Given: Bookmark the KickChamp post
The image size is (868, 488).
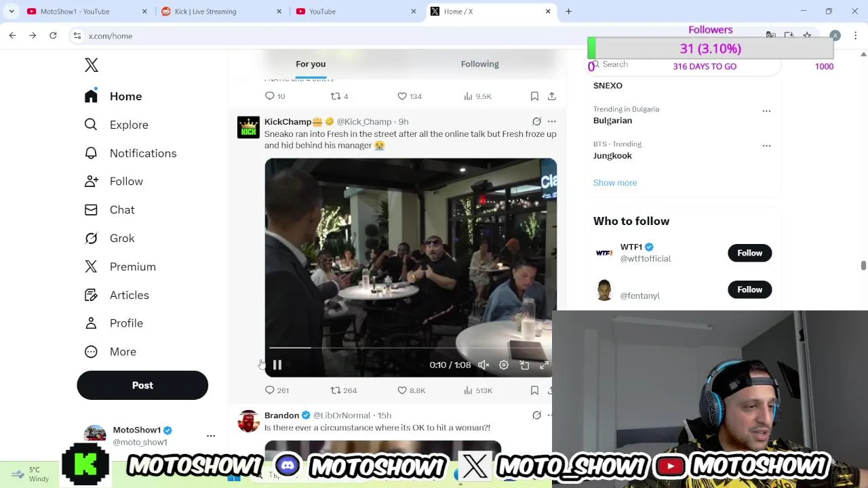Looking at the screenshot, I should 534,390.
